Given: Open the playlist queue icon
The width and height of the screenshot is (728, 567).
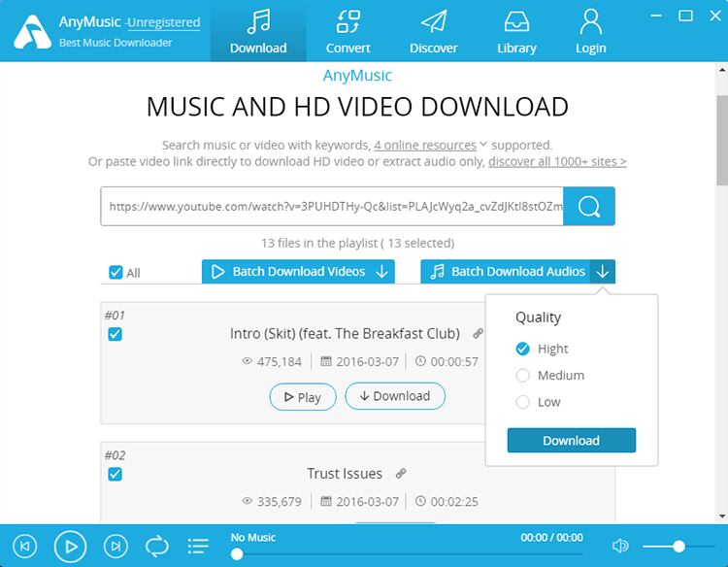Looking at the screenshot, I should pos(198,546).
